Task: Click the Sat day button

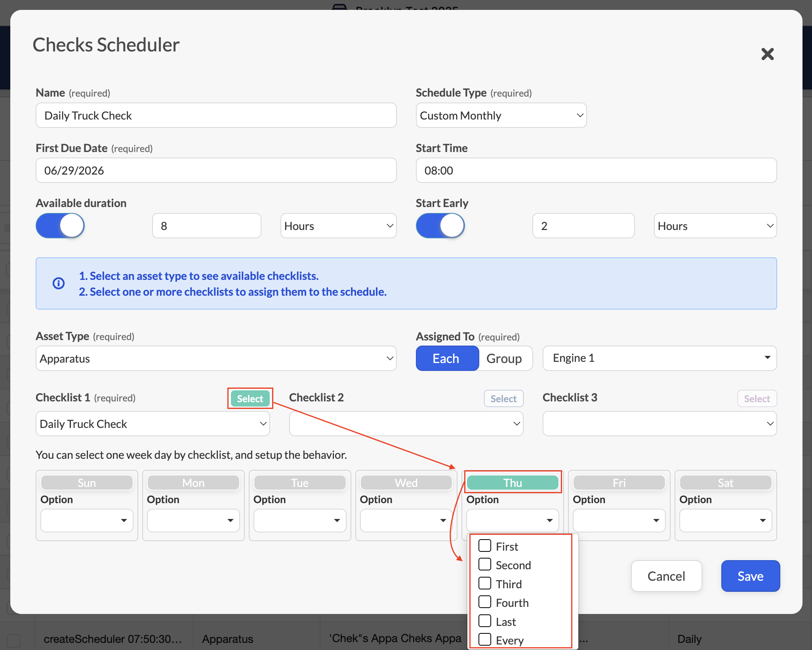Action: pos(726,483)
